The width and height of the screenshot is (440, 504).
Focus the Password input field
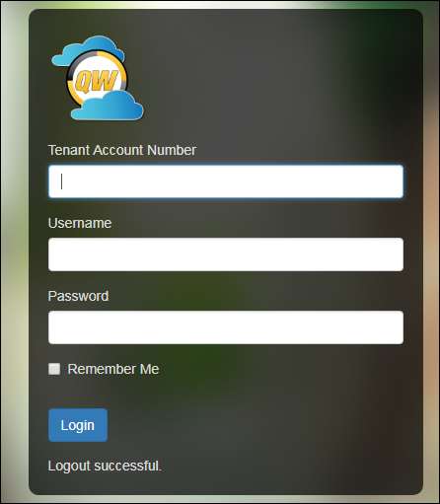point(226,327)
